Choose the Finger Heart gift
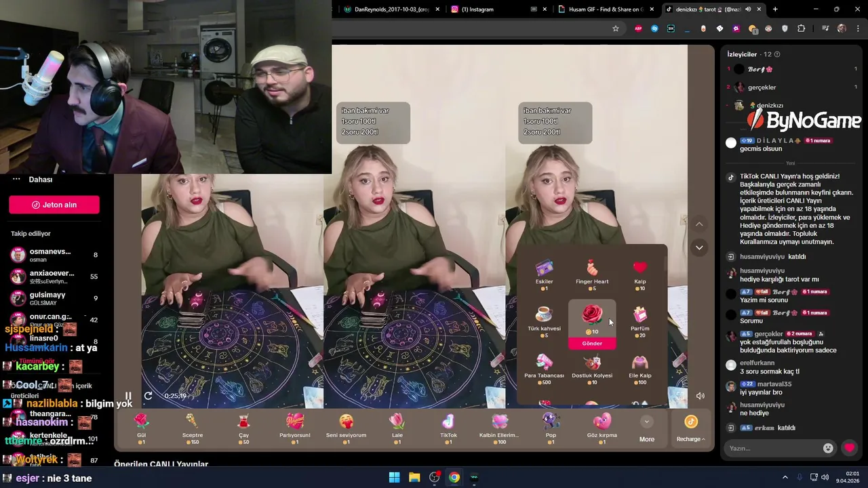The height and width of the screenshot is (488, 868). [x=592, y=274]
